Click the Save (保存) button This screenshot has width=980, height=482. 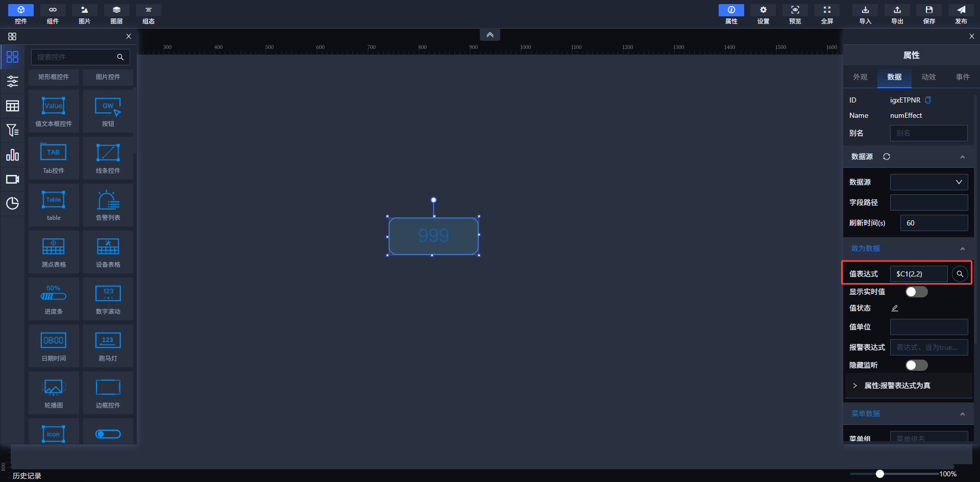coord(929,14)
